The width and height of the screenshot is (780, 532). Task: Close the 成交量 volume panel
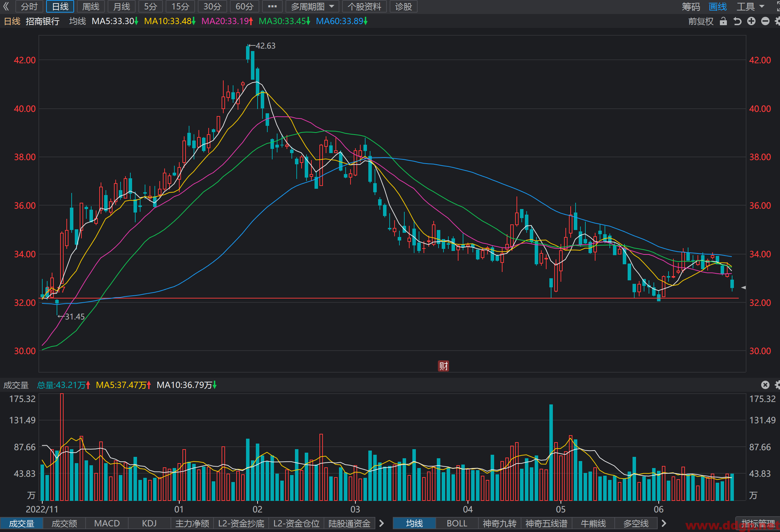click(765, 385)
